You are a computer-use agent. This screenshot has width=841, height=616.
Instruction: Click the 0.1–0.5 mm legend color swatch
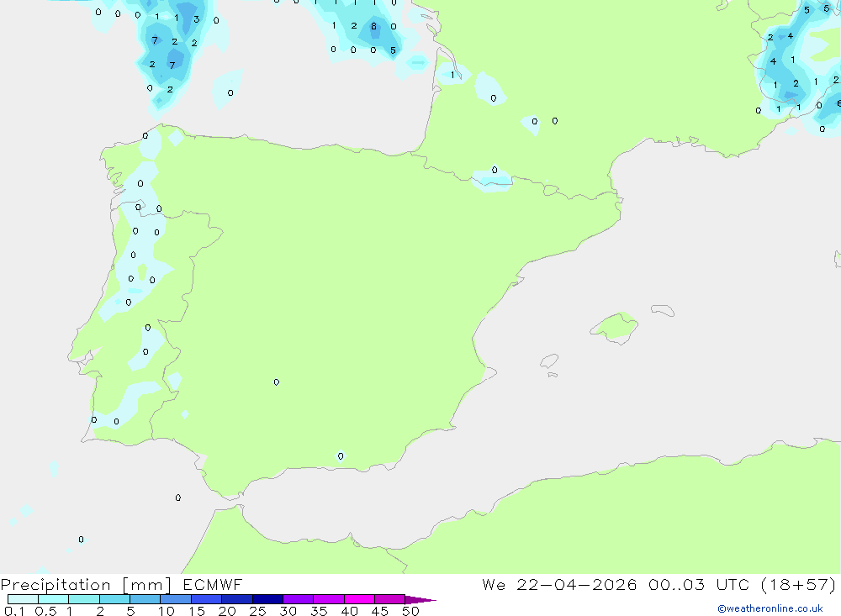[23, 599]
